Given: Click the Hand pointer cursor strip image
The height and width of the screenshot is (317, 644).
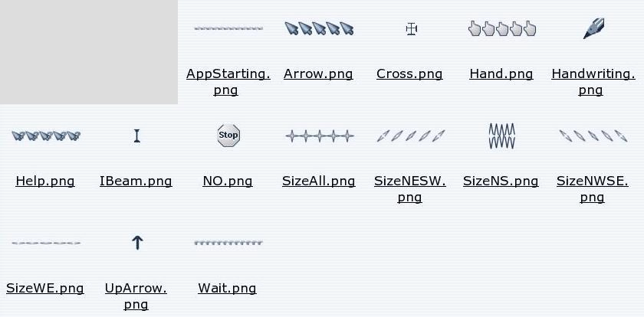Looking at the screenshot, I should coord(502,28).
